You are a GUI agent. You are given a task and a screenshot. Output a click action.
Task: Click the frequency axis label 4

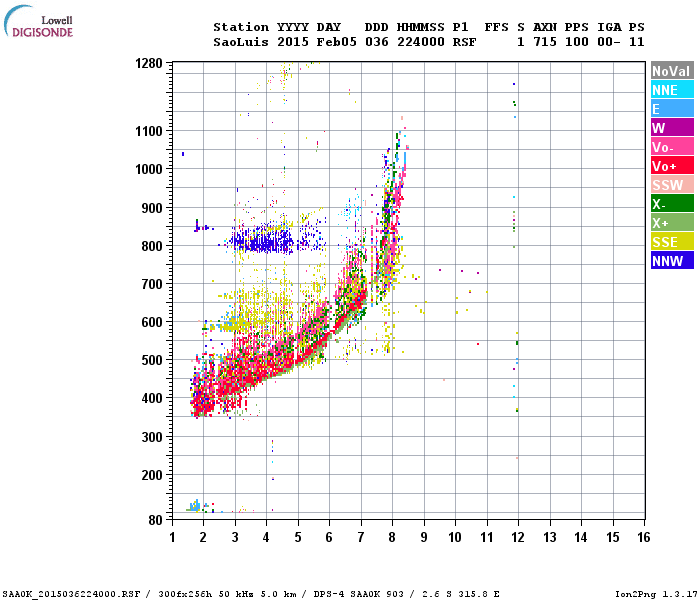click(x=266, y=537)
